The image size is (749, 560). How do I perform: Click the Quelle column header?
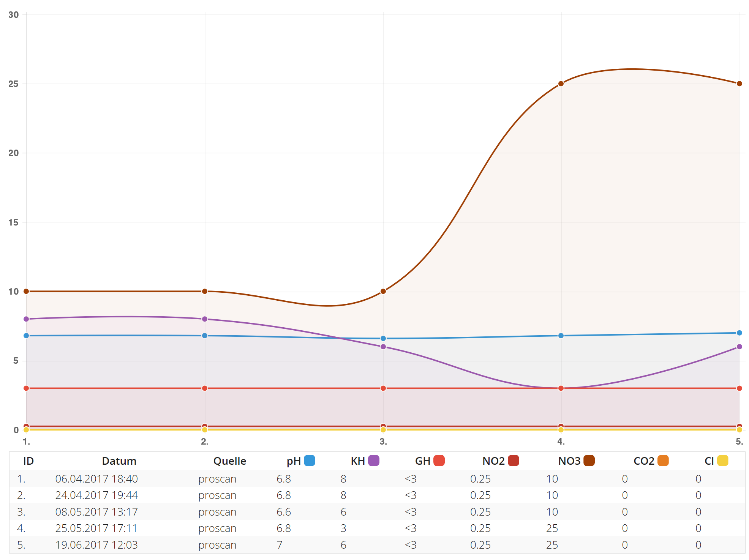point(229,461)
